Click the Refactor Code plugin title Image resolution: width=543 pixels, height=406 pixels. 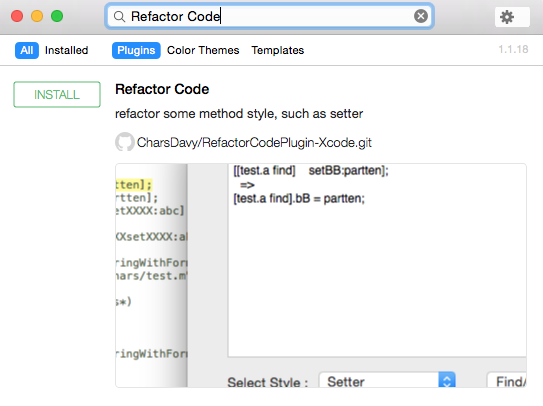coord(162,89)
